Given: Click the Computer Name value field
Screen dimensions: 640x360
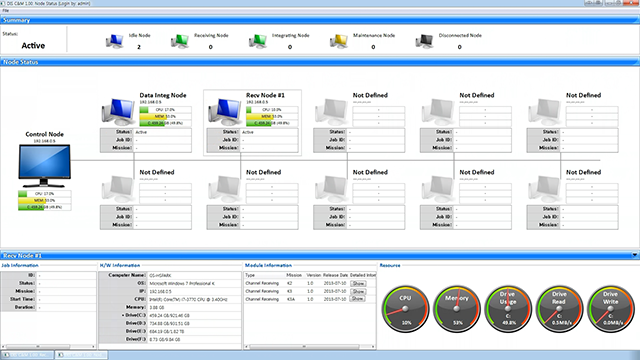Looking at the screenshot, I should (x=194, y=276).
